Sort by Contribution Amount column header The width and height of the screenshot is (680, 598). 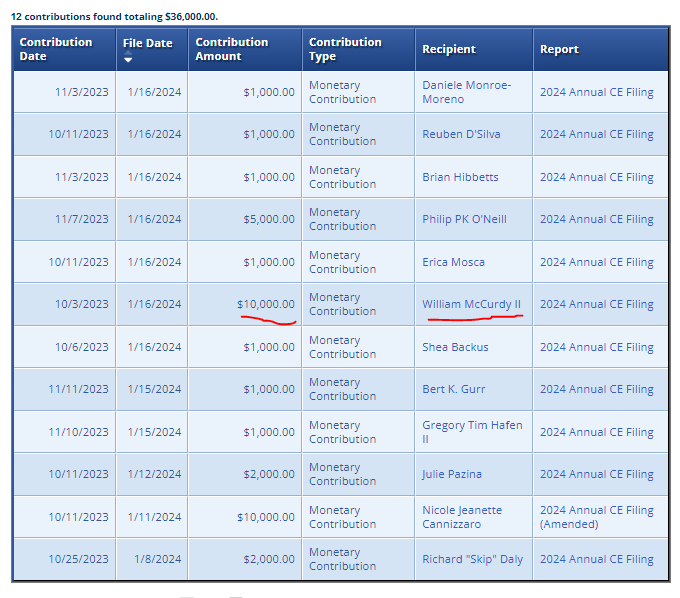[x=232, y=49]
